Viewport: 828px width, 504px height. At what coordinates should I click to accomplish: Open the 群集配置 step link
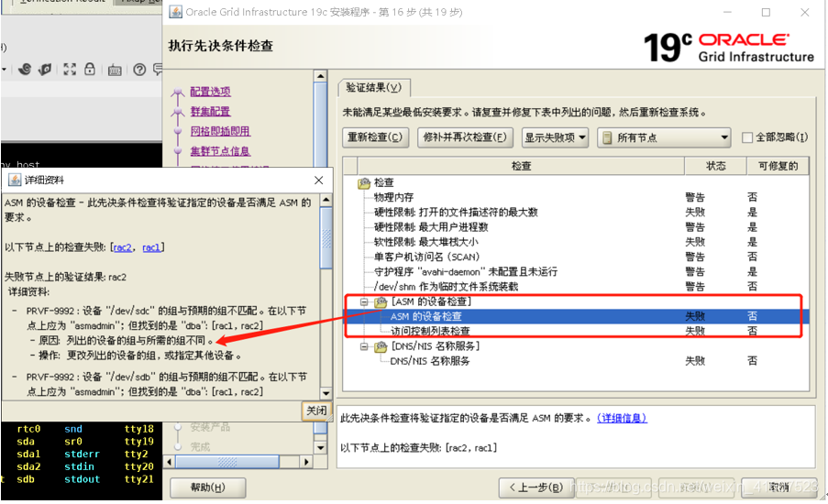[x=210, y=112]
